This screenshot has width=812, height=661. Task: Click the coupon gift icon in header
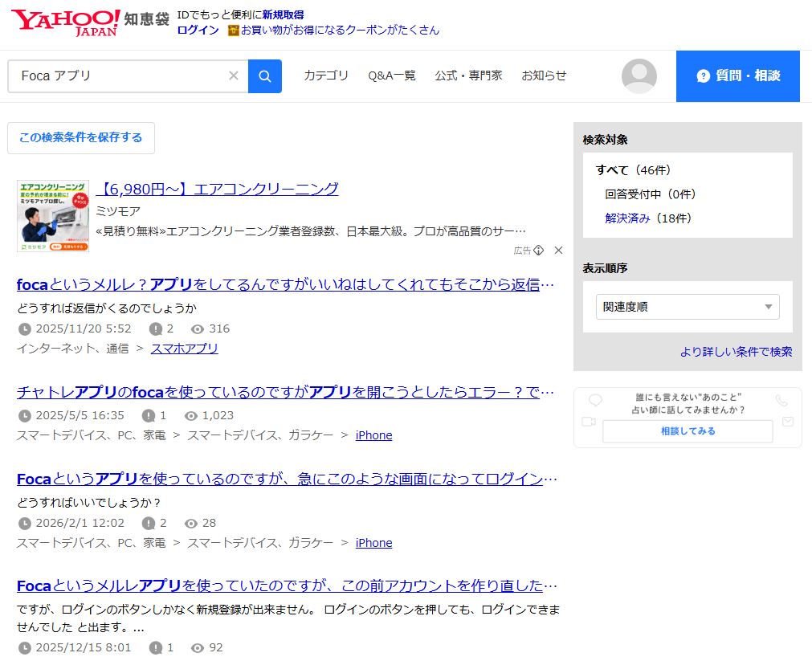point(233,31)
